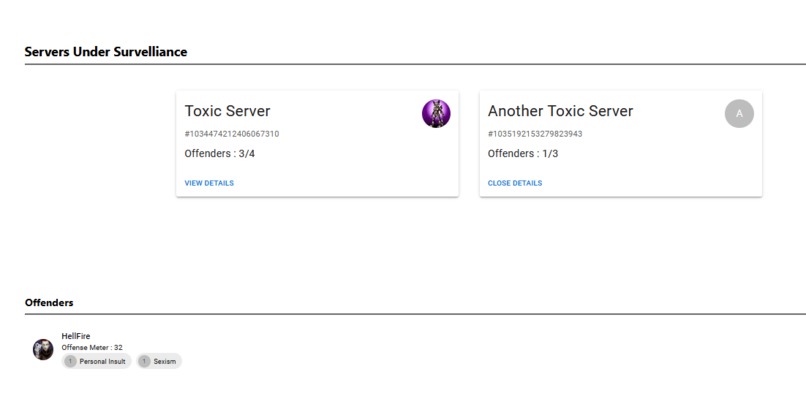Click the count badge on Personal Insult
The width and height of the screenshot is (806, 415).
pyautogui.click(x=70, y=361)
